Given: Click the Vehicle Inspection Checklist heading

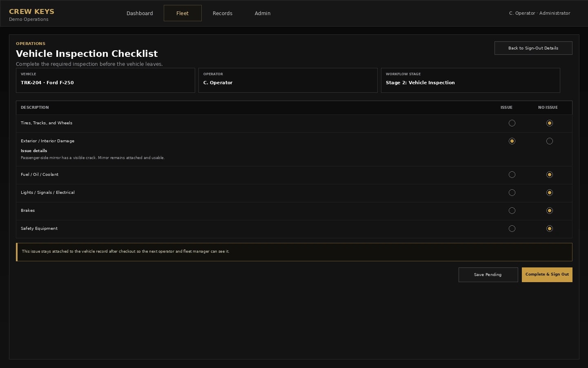Looking at the screenshot, I should (87, 54).
